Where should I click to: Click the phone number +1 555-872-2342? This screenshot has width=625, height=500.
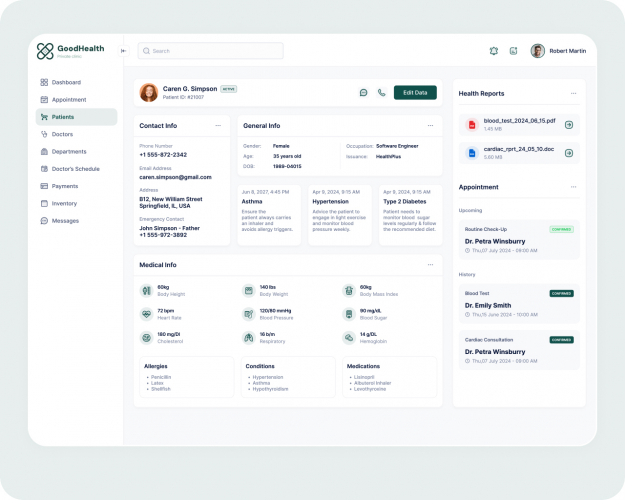click(163, 155)
